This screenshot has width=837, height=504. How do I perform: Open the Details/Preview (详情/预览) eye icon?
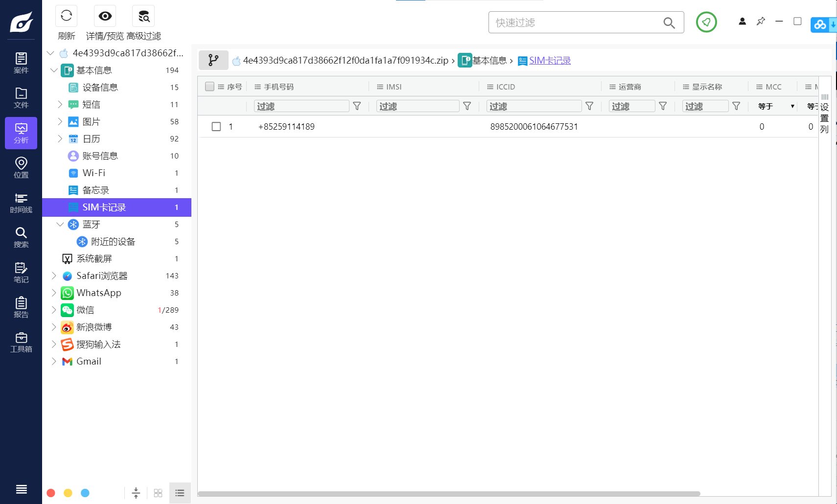click(105, 16)
